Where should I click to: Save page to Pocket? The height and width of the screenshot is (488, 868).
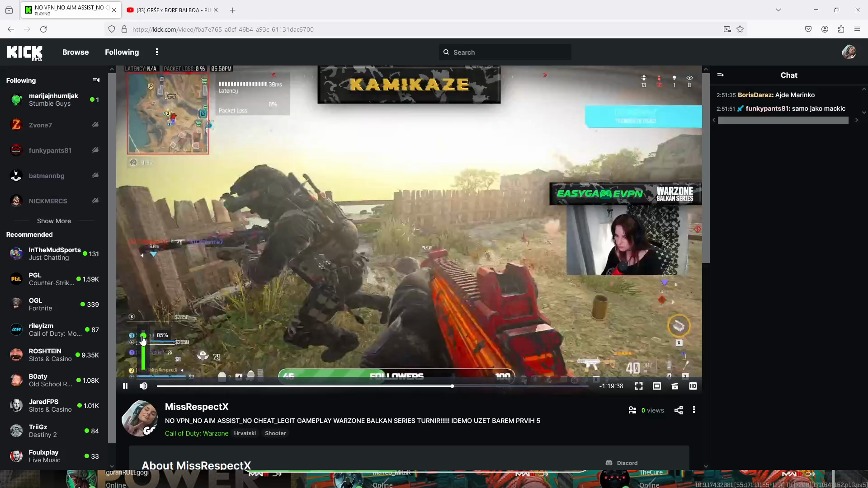pos(808,29)
